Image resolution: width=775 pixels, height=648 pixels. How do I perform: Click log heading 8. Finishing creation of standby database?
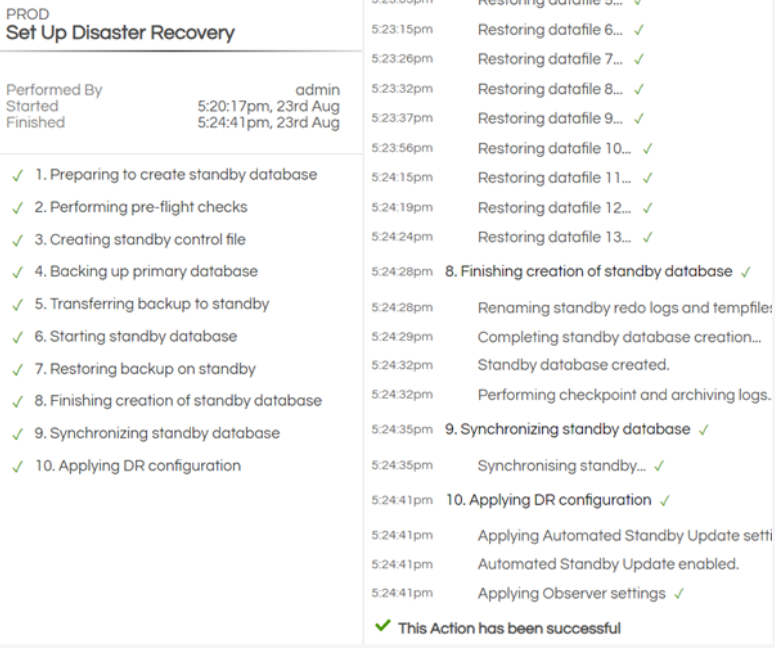(589, 271)
